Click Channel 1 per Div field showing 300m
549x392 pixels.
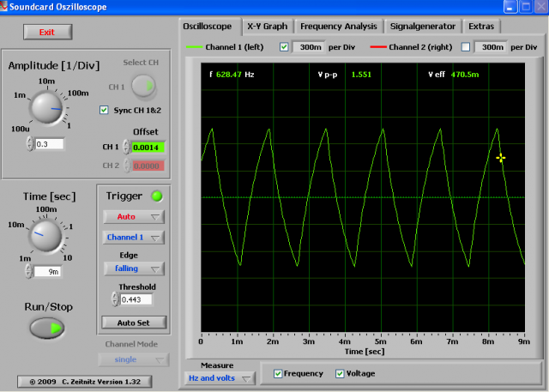pos(309,47)
